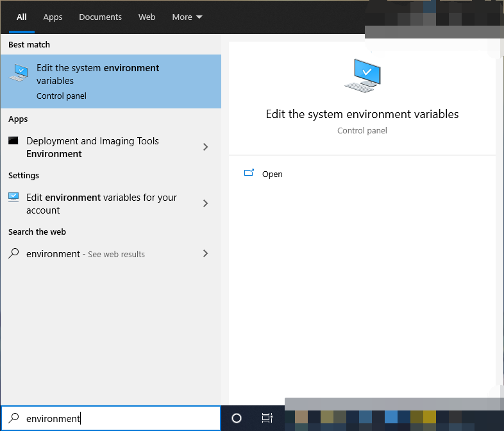The height and width of the screenshot is (431, 504).
Task: Click the Deployment and Imaging Tools console icon
Action: 13,141
